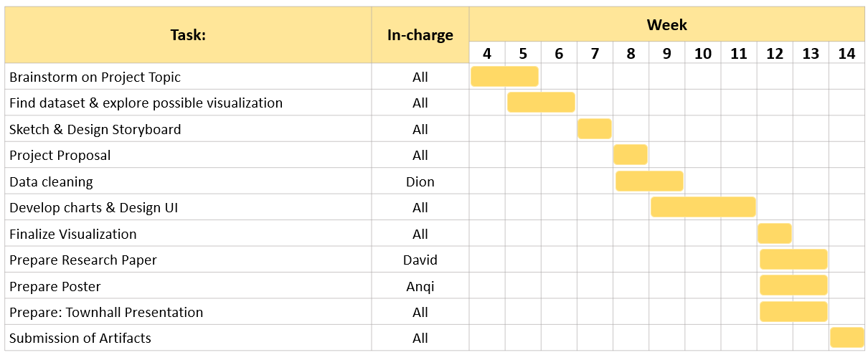868x355 pixels.
Task: Click the Prepare Research Paper bar
Action: coord(793,260)
